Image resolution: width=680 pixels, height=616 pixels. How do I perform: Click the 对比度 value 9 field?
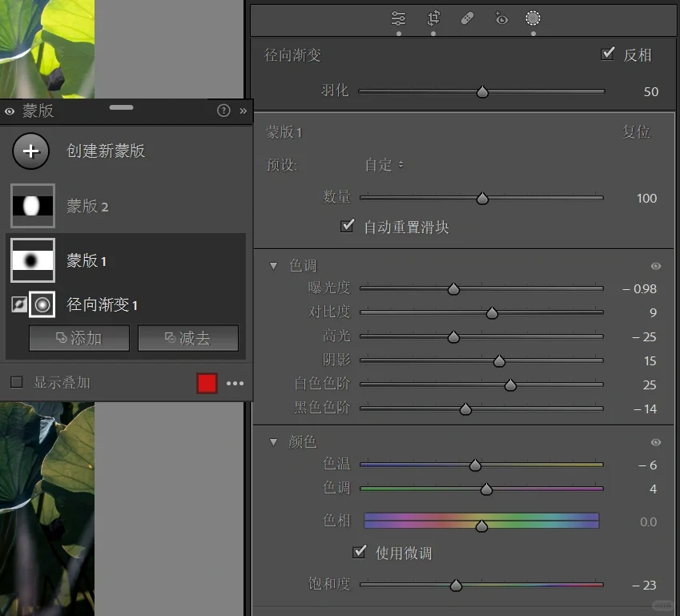(x=653, y=312)
